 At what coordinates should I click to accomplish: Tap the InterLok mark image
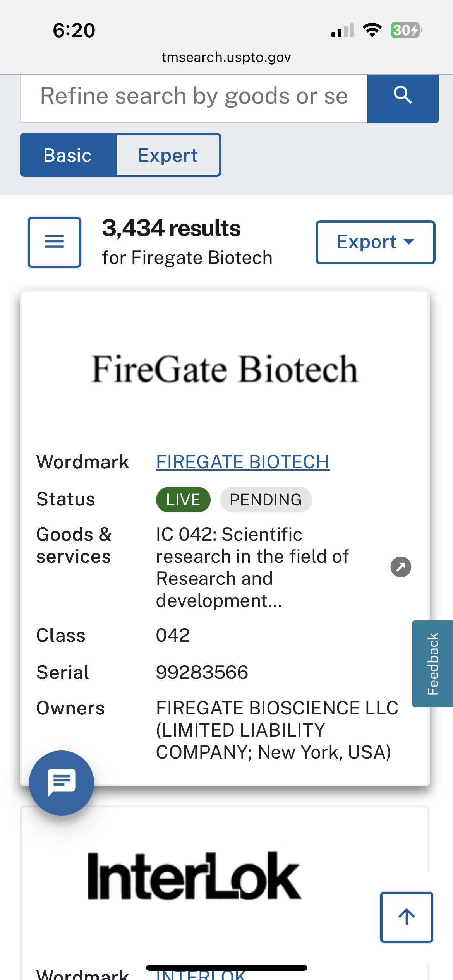(194, 876)
